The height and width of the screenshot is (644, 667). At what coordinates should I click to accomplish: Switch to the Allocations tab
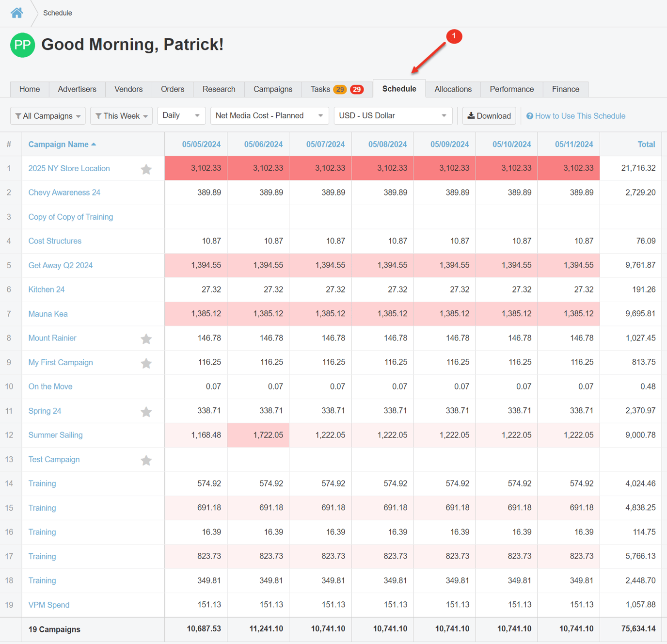453,89
